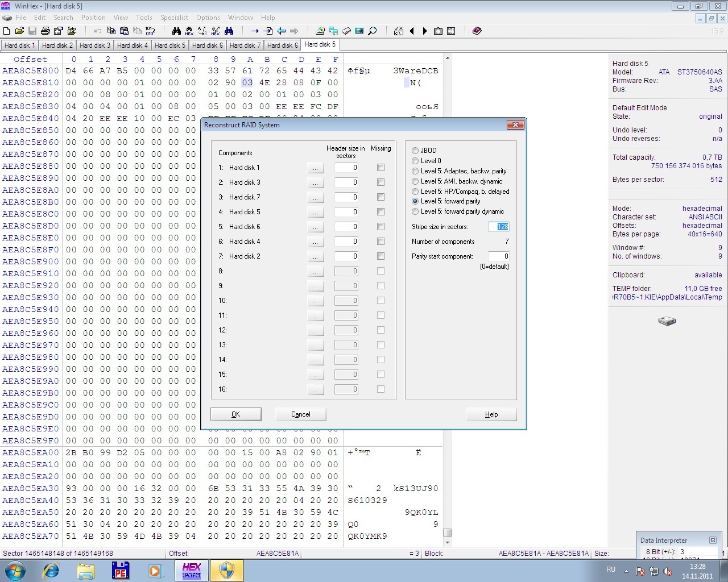
Task: Open Internet Explorer from the taskbar
Action: (x=51, y=571)
